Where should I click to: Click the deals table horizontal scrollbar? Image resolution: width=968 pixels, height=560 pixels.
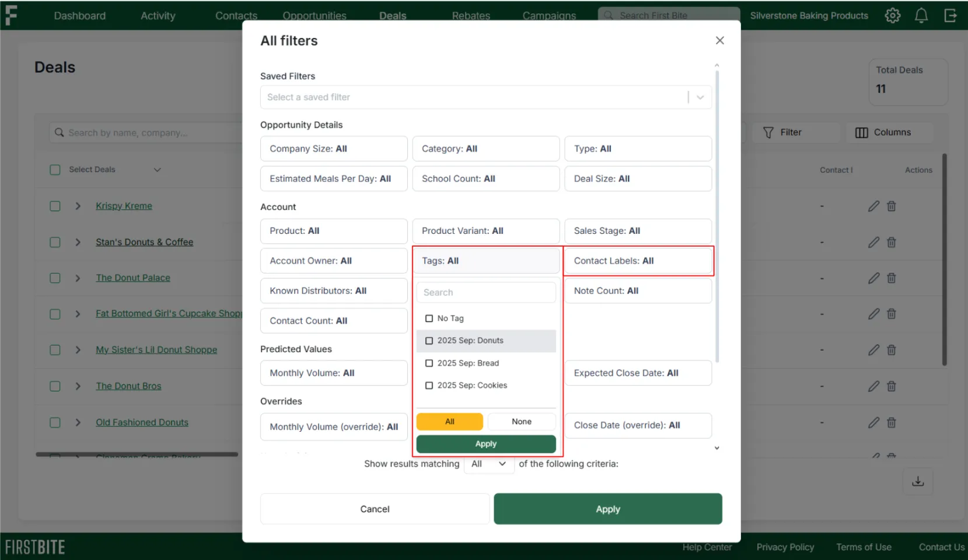137,454
